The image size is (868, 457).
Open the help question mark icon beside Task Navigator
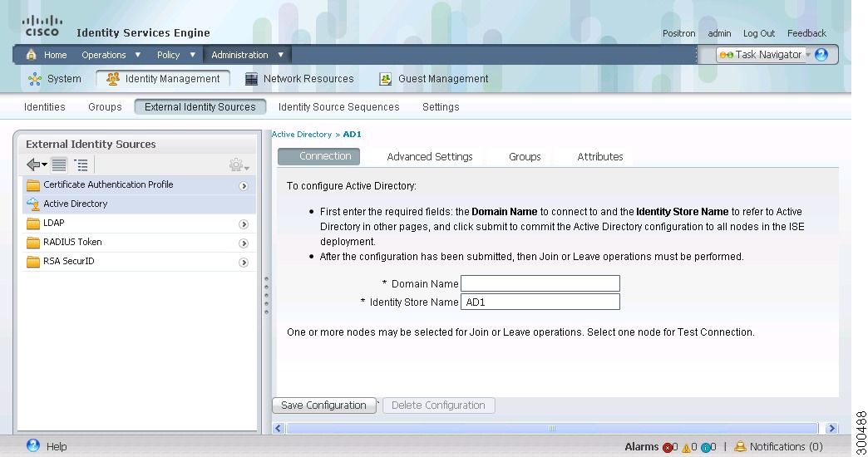(821, 54)
